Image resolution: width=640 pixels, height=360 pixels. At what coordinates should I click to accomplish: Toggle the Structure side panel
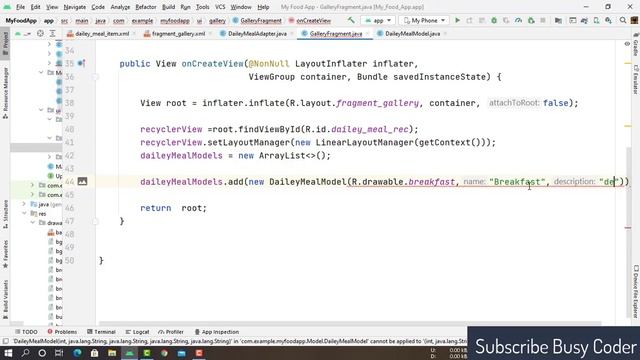(x=5, y=213)
